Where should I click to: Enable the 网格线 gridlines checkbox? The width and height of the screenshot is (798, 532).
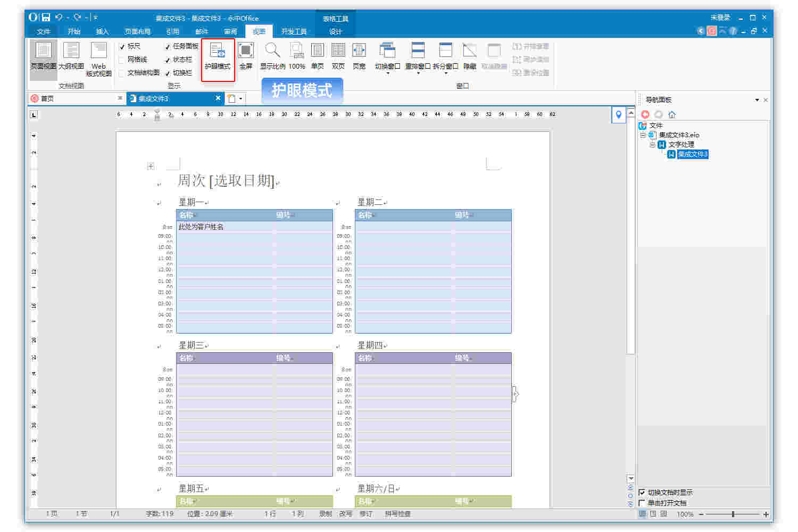tap(124, 59)
